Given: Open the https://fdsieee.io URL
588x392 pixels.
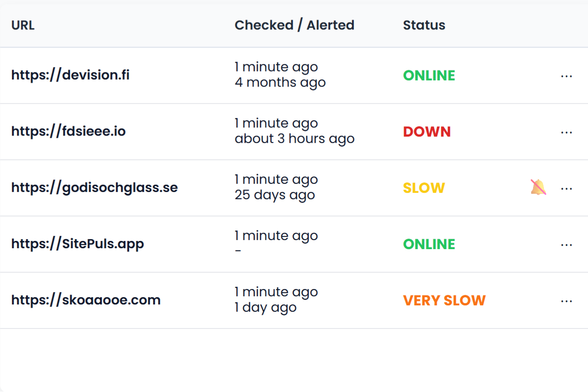Looking at the screenshot, I should 69,131.
